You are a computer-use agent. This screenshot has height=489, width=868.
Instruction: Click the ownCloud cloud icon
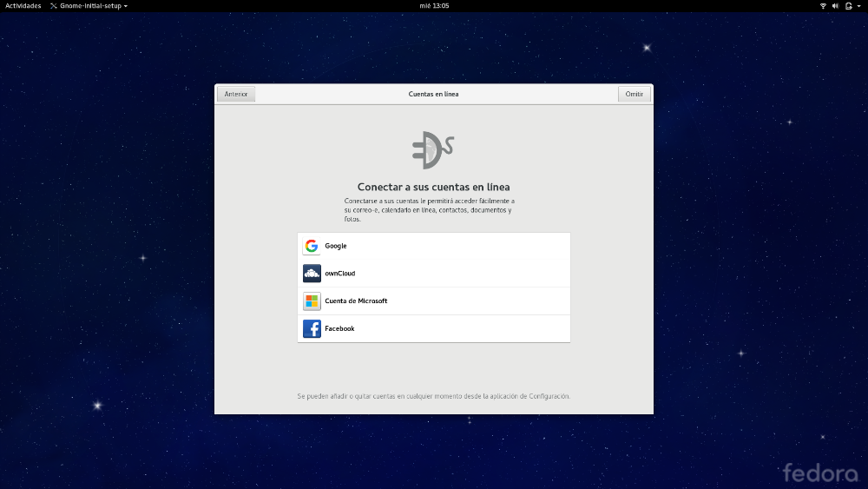[312, 274]
